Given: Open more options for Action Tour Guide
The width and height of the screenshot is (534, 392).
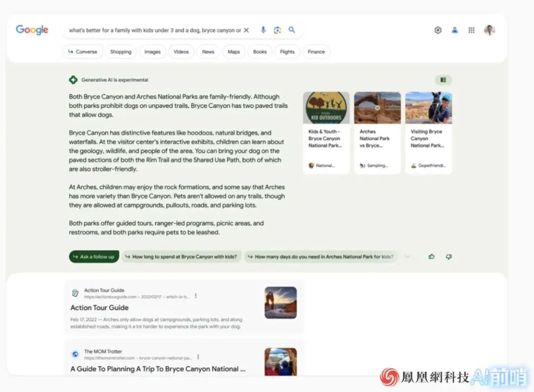Looking at the screenshot, I should pyautogui.click(x=196, y=296).
